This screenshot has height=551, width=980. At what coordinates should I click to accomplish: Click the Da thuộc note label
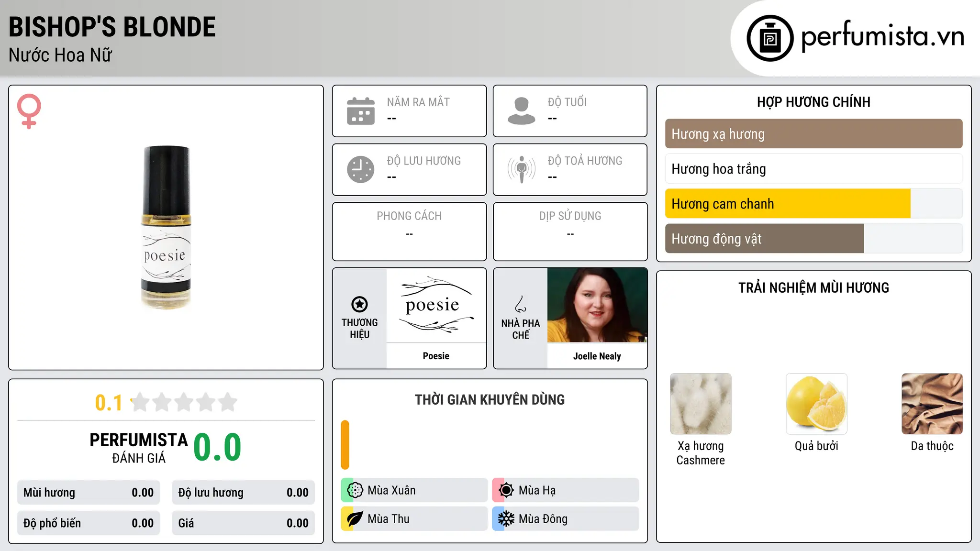(932, 446)
